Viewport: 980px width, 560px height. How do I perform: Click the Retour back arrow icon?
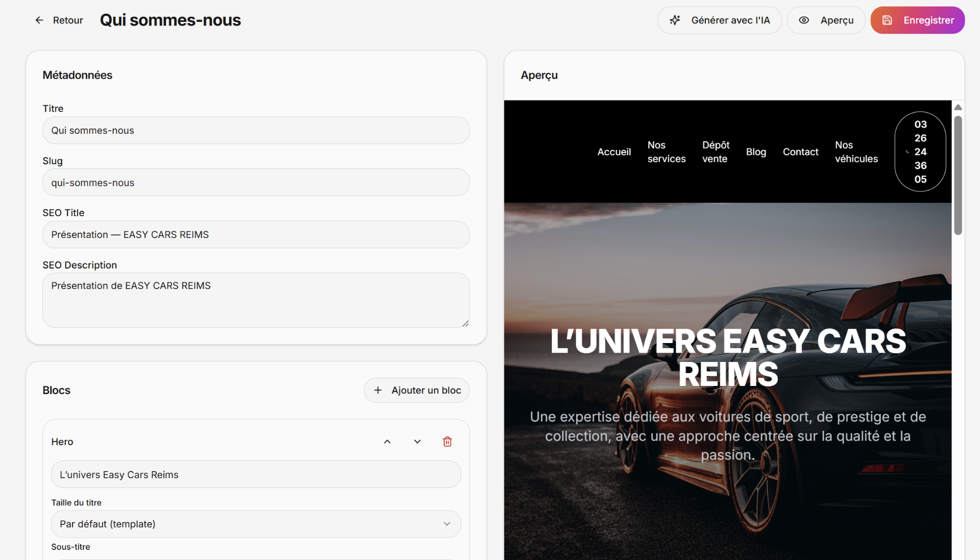[39, 20]
